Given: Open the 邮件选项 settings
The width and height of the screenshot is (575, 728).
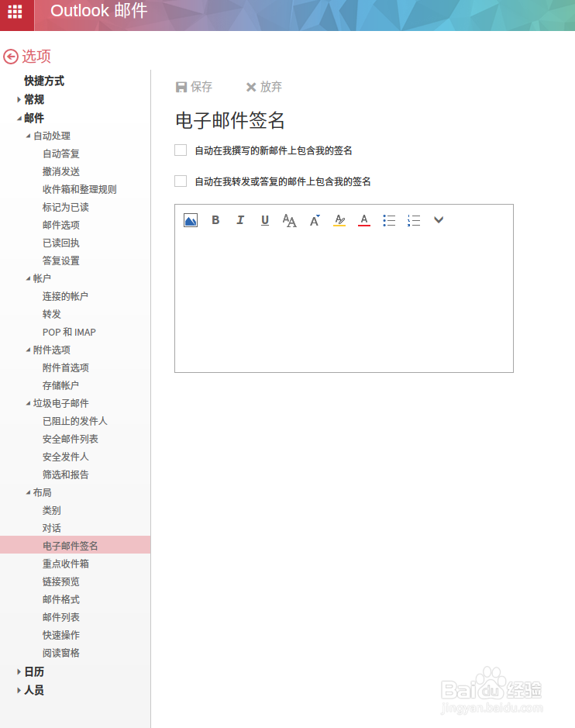Looking at the screenshot, I should 60,225.
